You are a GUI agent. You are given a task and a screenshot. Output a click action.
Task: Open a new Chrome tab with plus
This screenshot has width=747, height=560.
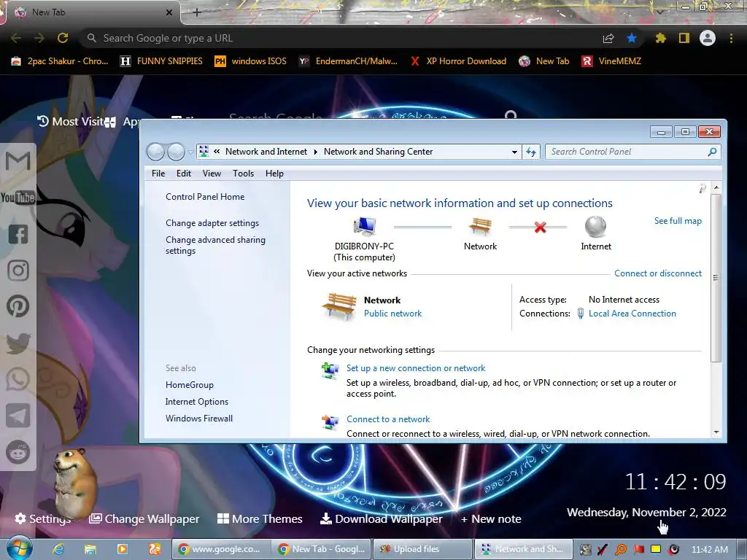[x=197, y=12]
